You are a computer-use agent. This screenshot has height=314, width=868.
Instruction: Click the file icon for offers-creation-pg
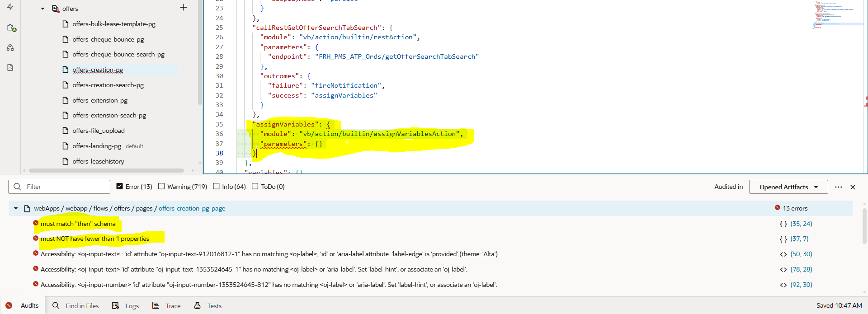click(66, 70)
